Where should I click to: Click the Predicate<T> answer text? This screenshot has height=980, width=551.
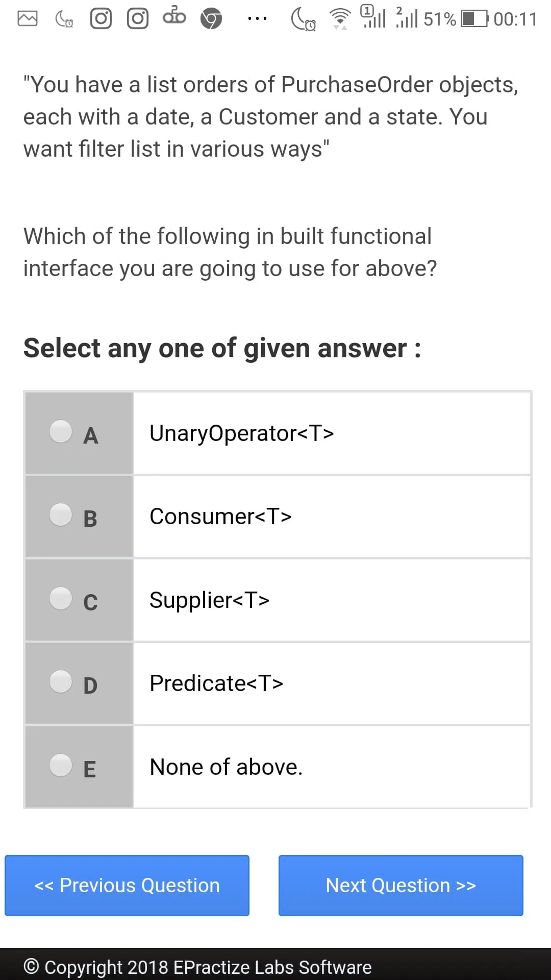tap(216, 683)
